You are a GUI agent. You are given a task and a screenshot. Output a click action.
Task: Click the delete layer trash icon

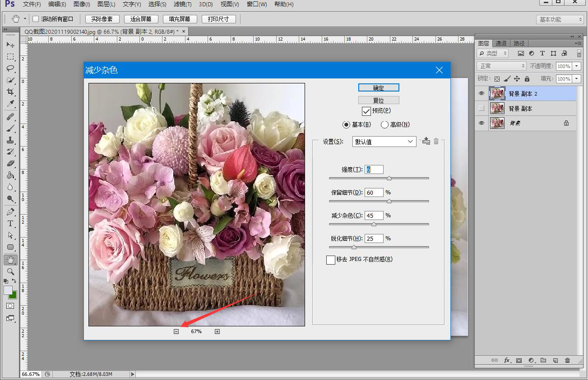point(567,361)
